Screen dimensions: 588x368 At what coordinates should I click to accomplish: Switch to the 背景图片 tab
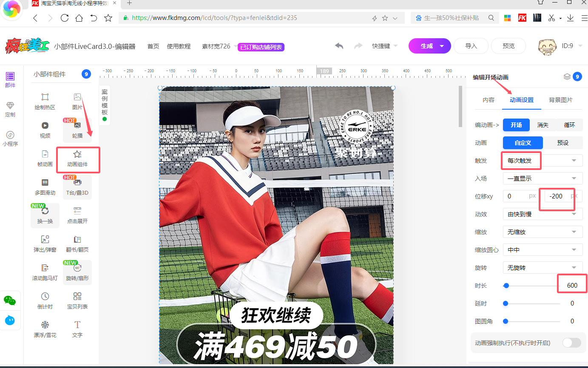(x=560, y=100)
